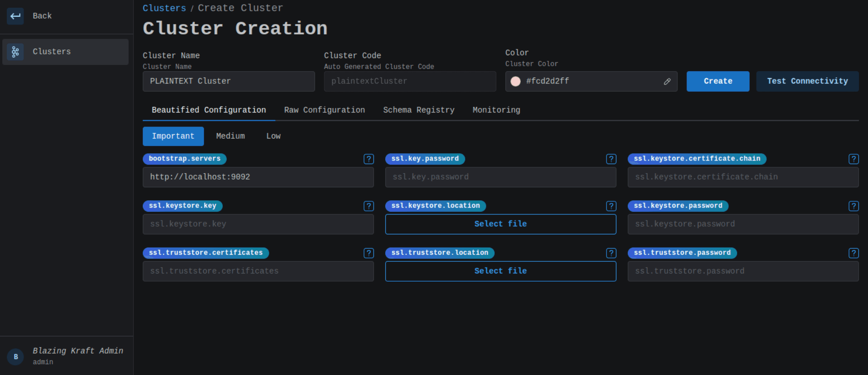Viewport: 868px width, 375px height.
Task: Select the Low priority tab
Action: [273, 136]
